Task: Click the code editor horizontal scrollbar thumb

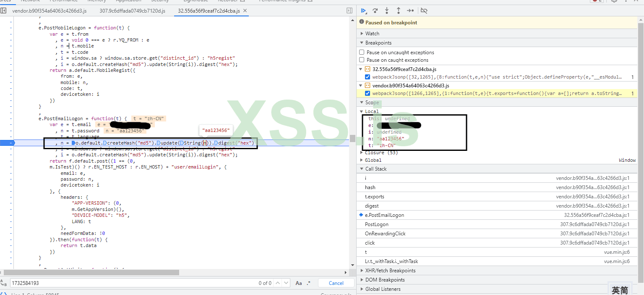Action: tap(92, 272)
